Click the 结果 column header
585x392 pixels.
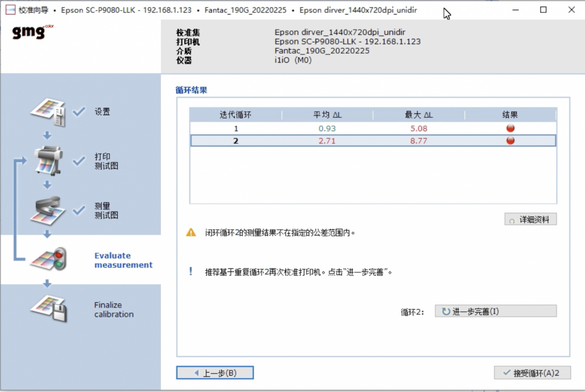point(510,115)
